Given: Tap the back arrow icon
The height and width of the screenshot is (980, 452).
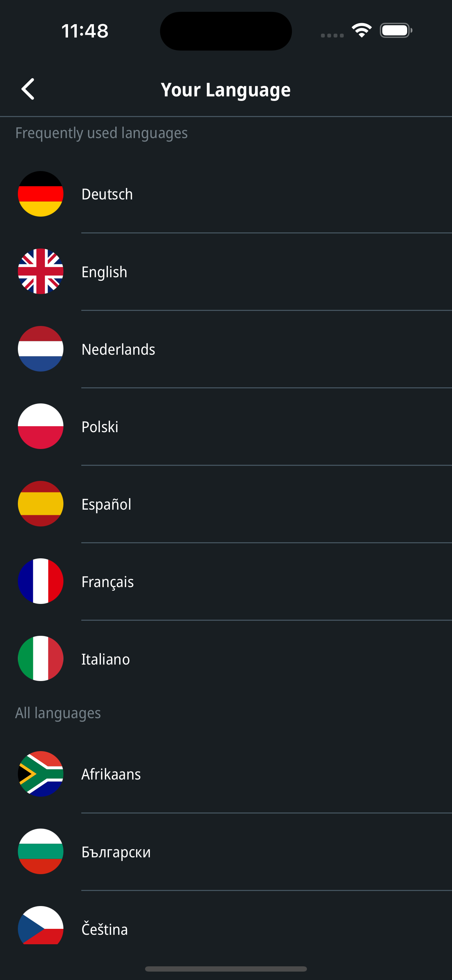Looking at the screenshot, I should 28,89.
